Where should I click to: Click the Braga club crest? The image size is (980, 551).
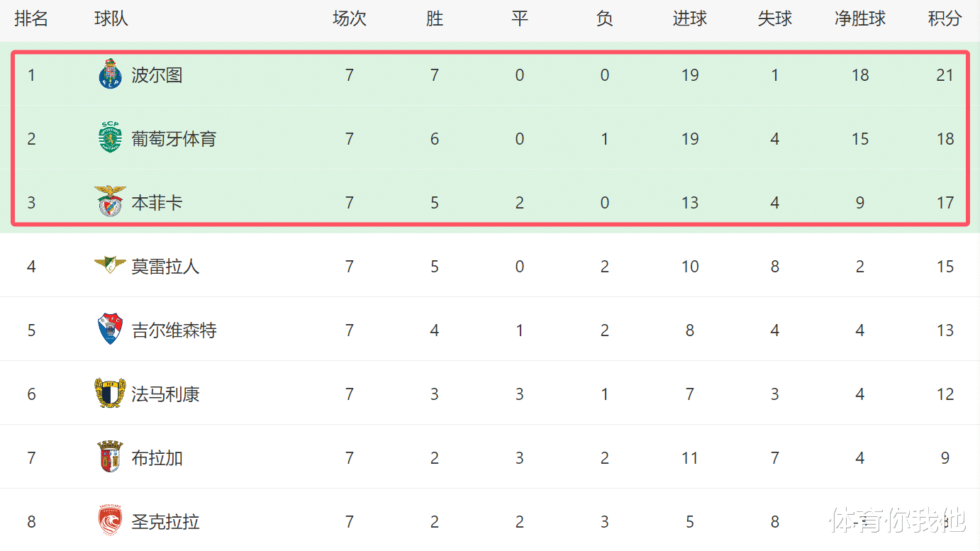click(110, 457)
